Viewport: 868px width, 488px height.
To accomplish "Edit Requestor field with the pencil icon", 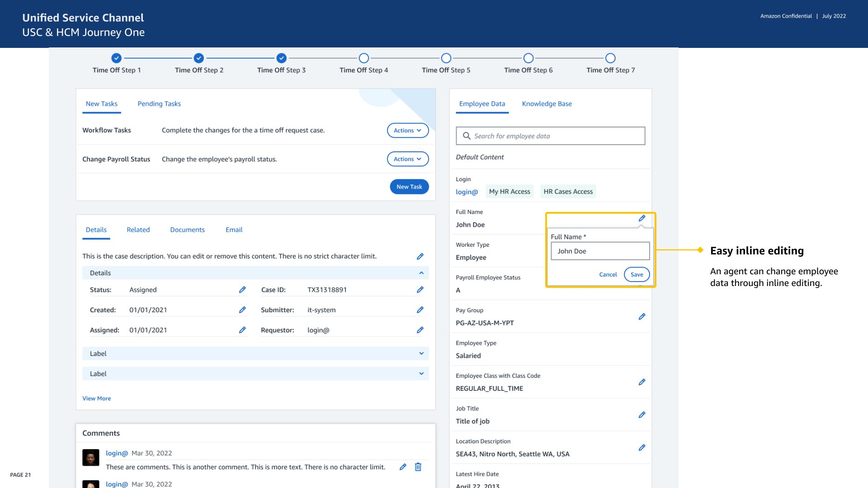I will pos(420,330).
